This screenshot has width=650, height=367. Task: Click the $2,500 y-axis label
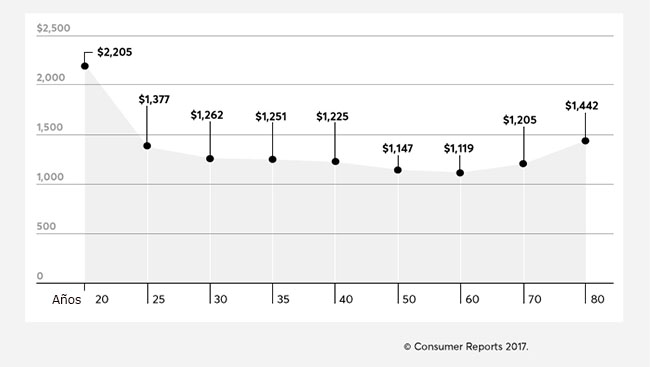53,28
